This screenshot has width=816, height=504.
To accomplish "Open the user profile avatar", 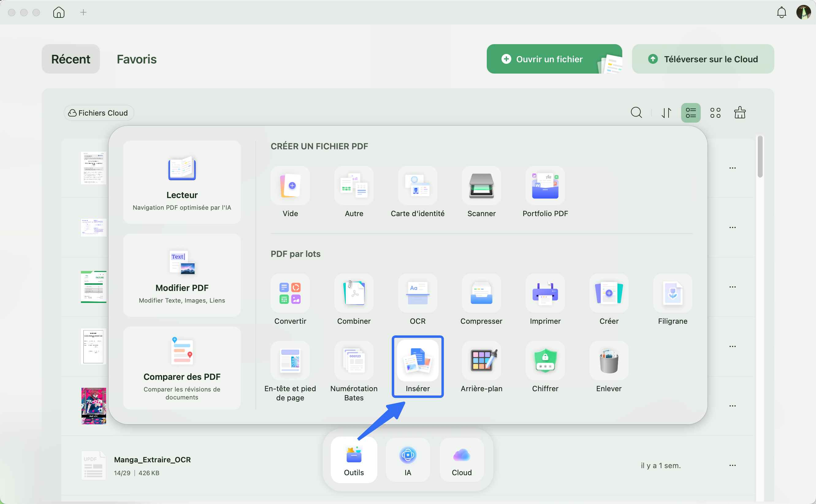I will pyautogui.click(x=803, y=12).
